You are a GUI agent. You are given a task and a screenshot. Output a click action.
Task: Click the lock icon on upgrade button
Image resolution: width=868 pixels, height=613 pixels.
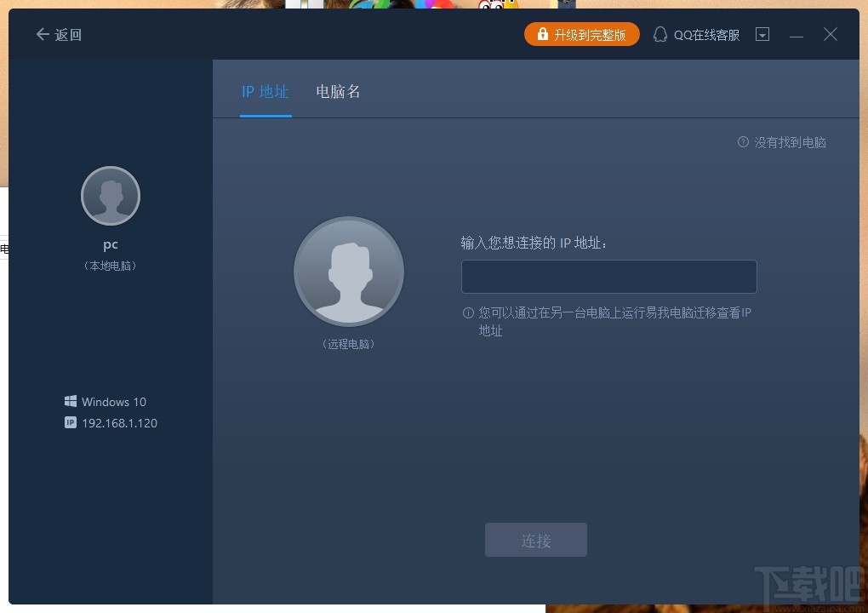click(542, 34)
